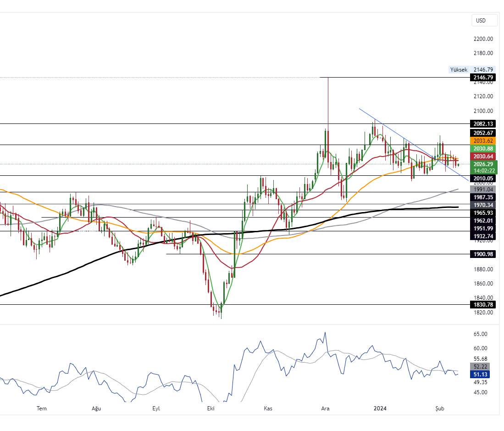Click the 1830.78 low level label
This screenshot has width=504, height=431.
point(483,304)
